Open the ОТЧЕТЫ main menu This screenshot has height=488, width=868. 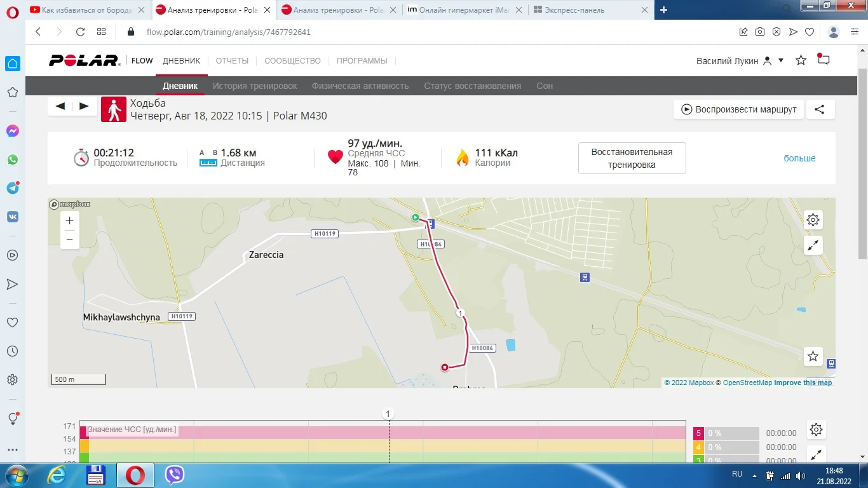point(232,61)
